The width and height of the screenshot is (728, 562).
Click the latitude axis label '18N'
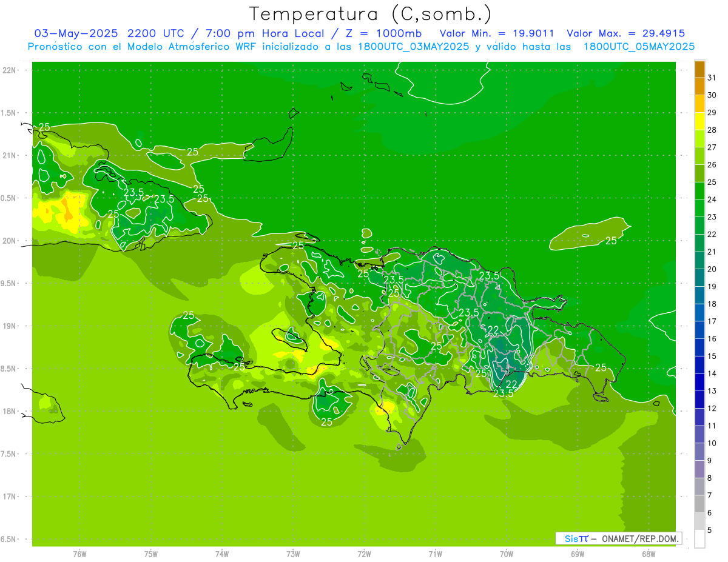[x=10, y=411]
